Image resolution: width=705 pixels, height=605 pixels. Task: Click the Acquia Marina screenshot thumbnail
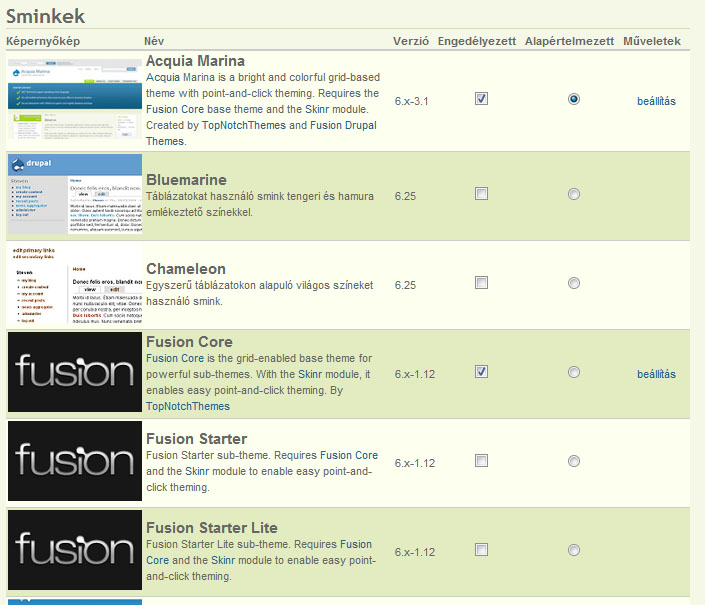click(x=75, y=99)
